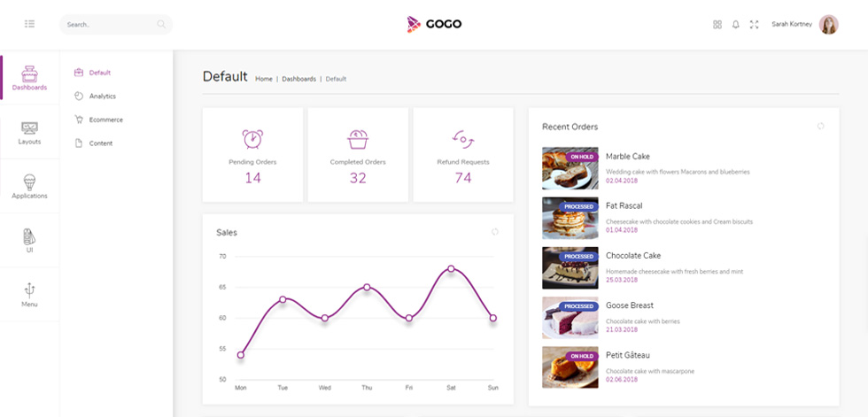Toggle the sidebar hamburger menu icon

click(x=30, y=24)
